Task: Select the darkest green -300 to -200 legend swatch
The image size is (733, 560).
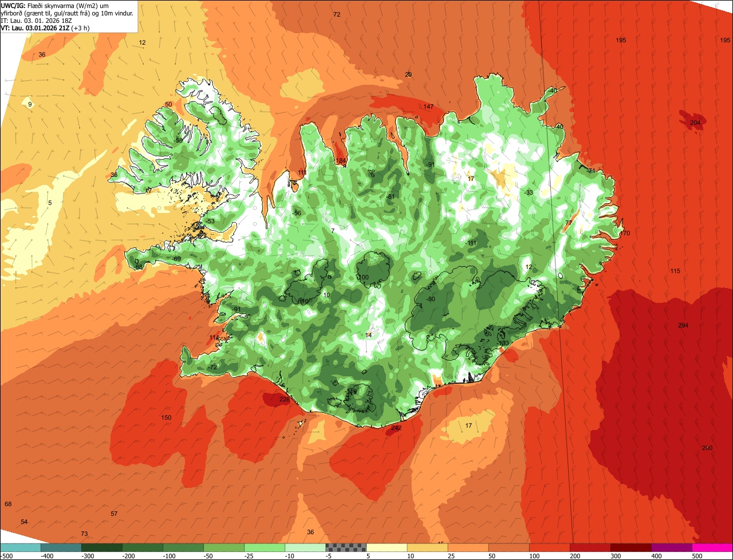Action: tap(102, 547)
